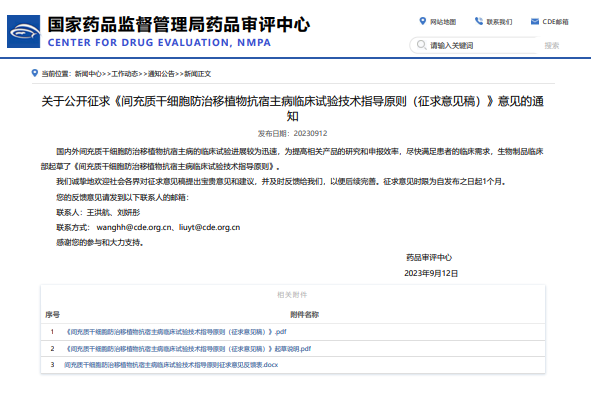Viewport: 591px width, 393px height.
Task: Go to 工作动态 in breadcrumb
Action: 125,74
